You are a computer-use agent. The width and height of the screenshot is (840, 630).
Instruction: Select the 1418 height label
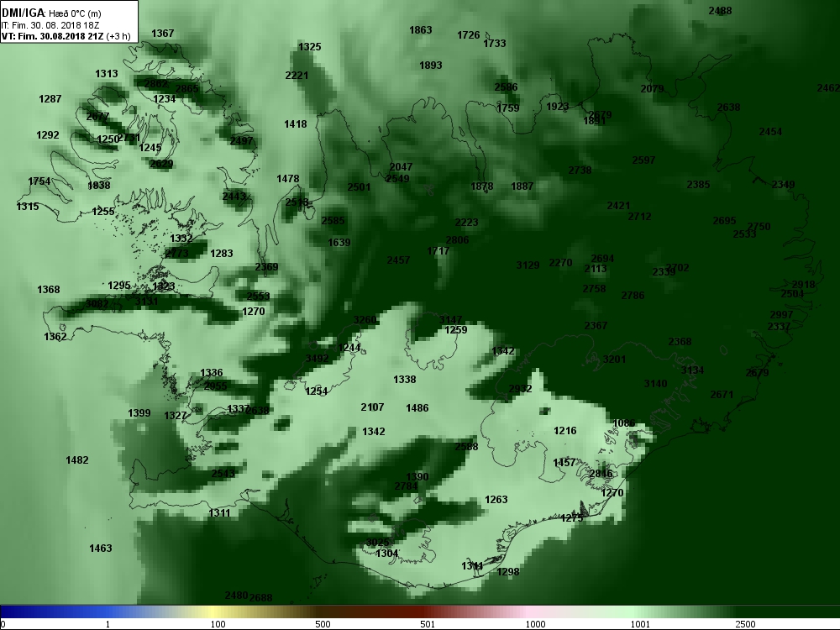click(295, 124)
